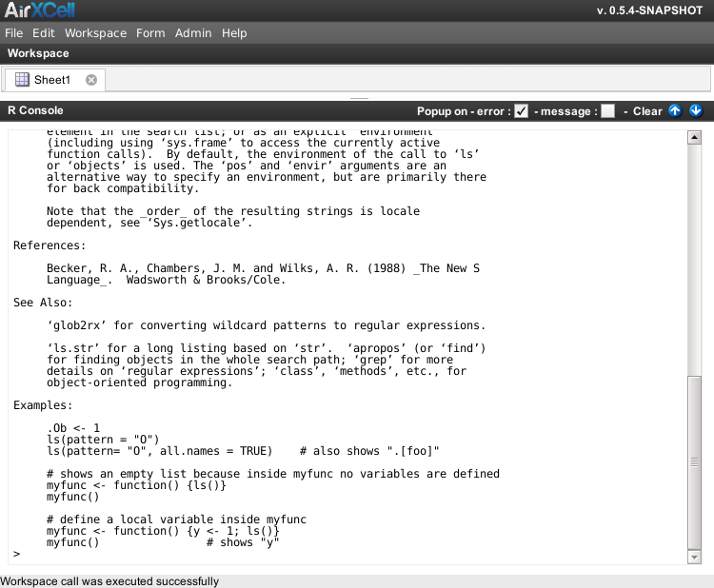
Task: Click the R Console panel title
Action: tap(35, 110)
